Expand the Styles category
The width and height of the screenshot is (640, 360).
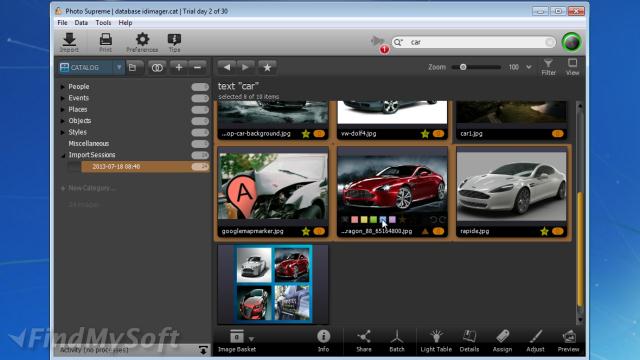62,132
